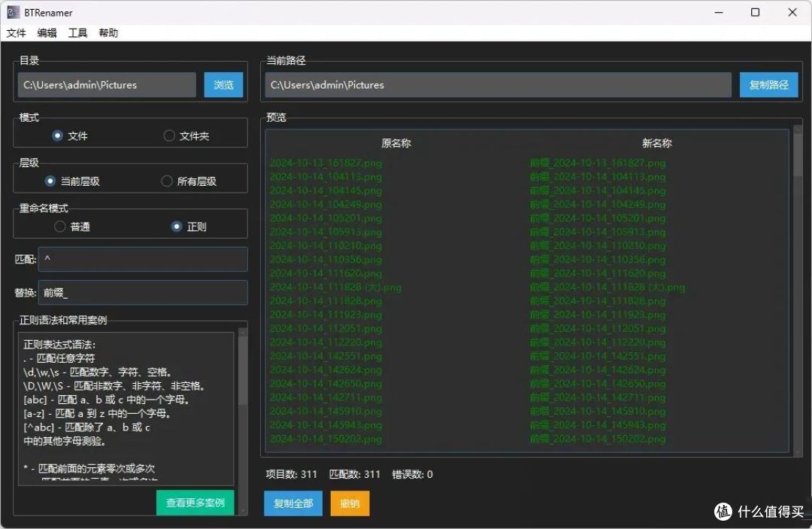
Task: Click new name 前缀_2024-10-14_105201.png
Action: point(598,218)
